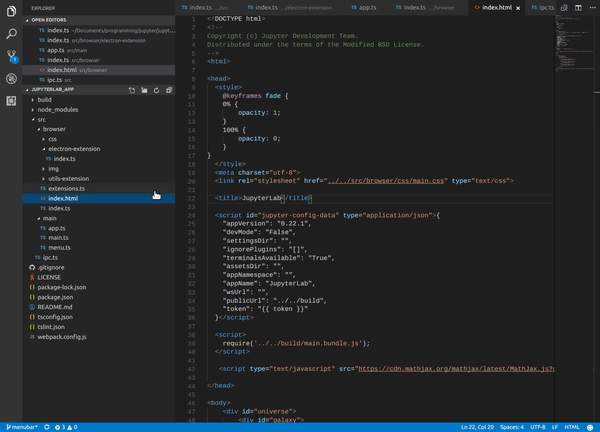This screenshot has width=600, height=432.
Task: Click the New Folder icon in explorer header
Action: tap(144, 90)
